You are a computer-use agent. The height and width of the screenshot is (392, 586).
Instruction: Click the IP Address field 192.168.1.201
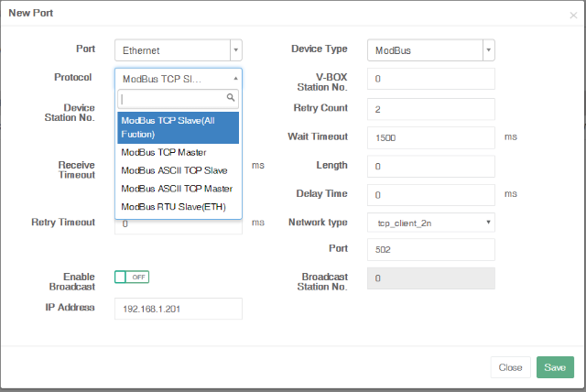click(179, 309)
